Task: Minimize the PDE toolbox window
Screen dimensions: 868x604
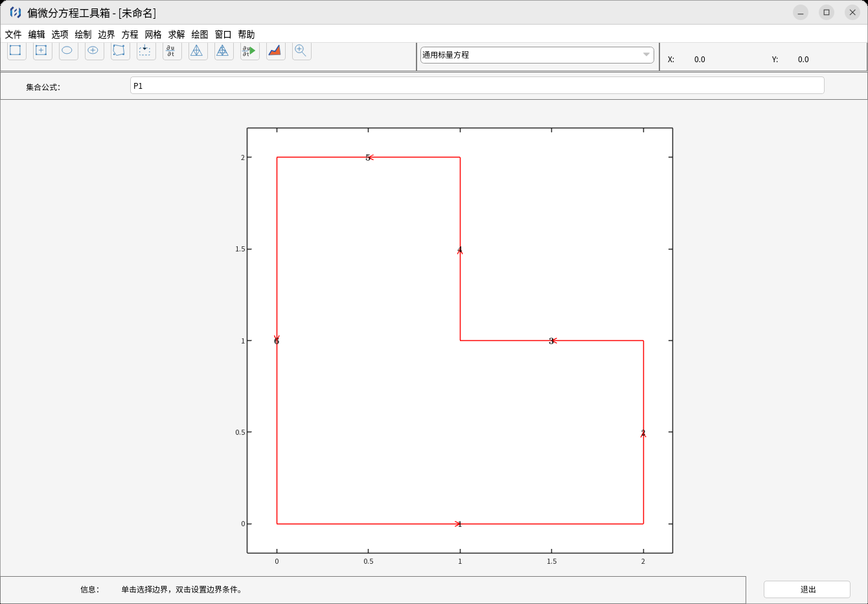Action: point(801,12)
